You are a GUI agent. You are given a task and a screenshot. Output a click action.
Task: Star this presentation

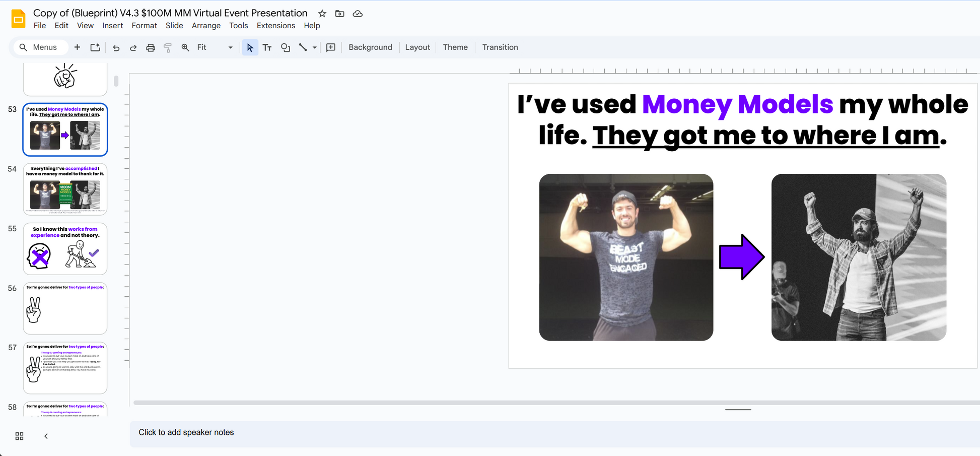pyautogui.click(x=322, y=14)
